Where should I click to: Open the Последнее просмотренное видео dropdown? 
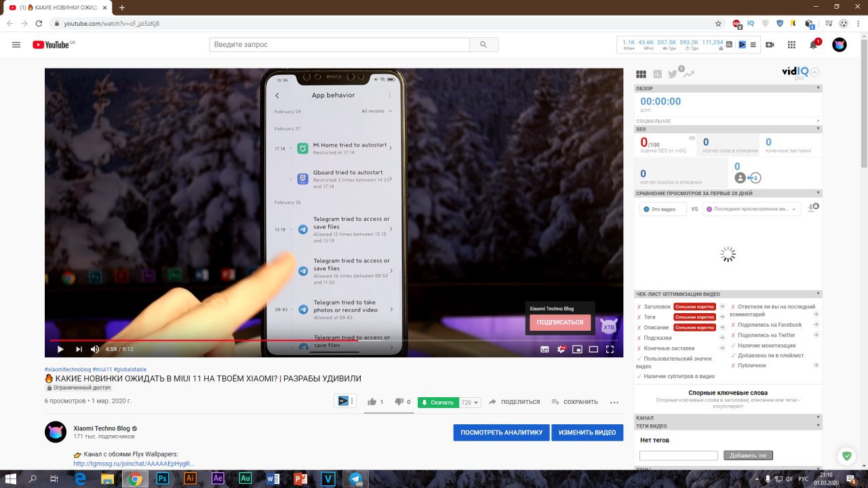click(x=751, y=209)
